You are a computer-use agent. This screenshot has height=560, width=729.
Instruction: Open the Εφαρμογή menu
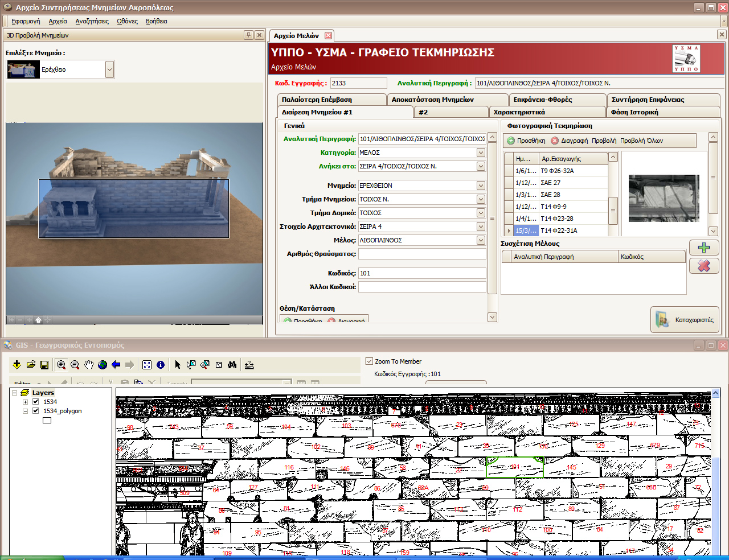click(x=26, y=21)
